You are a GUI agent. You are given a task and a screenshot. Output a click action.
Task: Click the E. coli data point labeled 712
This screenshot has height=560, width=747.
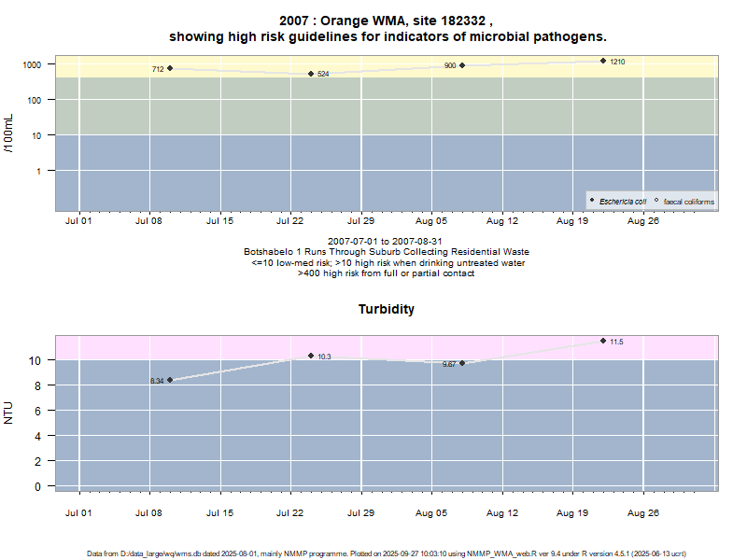170,68
